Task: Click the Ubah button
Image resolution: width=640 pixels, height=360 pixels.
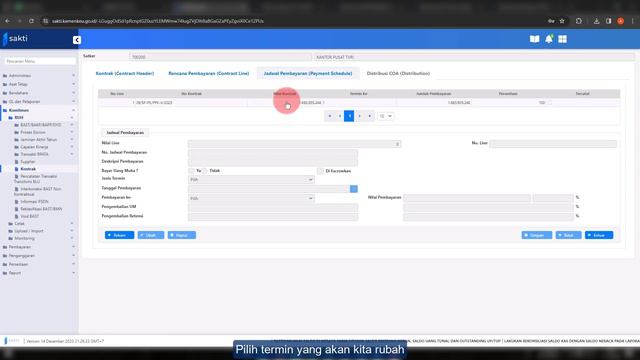Action: [151, 235]
